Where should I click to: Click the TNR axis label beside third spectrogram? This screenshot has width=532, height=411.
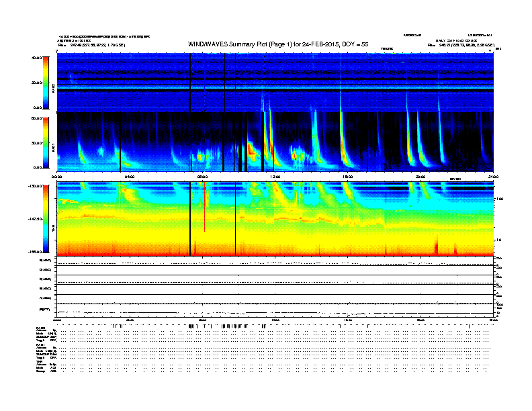53,230
